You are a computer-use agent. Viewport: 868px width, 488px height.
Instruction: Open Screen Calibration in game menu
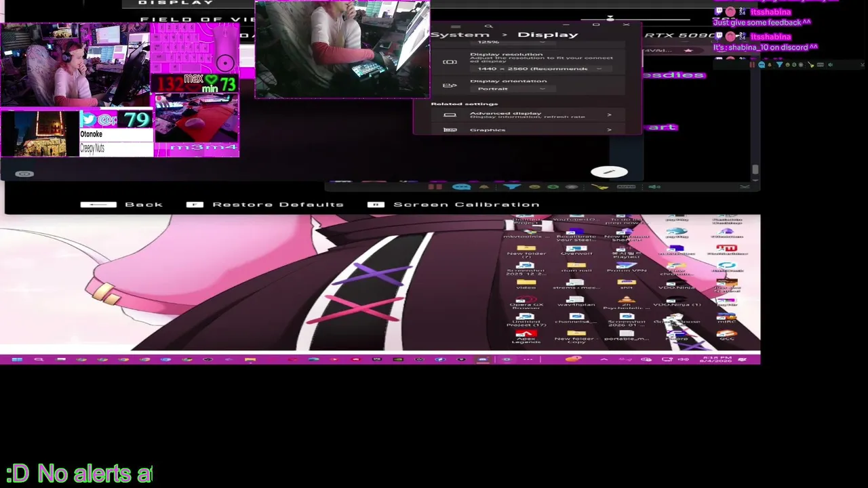coord(454,205)
